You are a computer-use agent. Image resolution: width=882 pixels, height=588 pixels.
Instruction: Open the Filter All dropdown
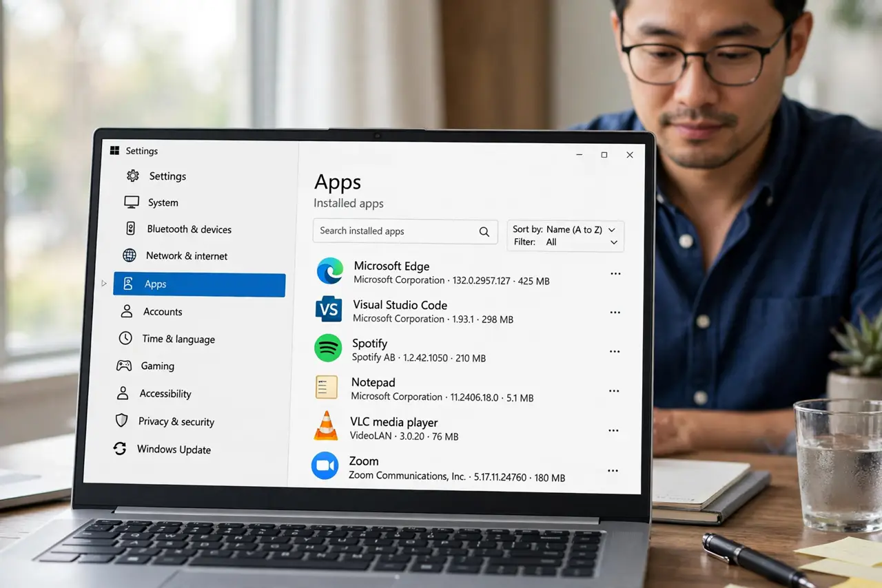565,242
